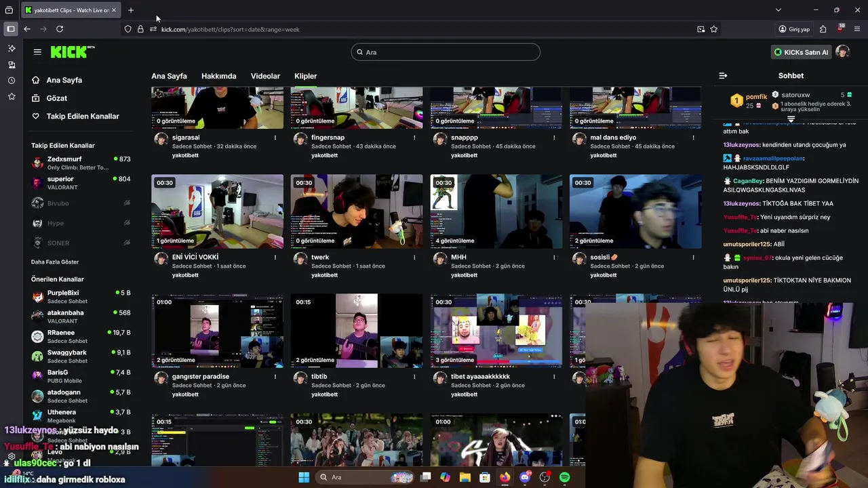Open Microsoft Store from taskbar
Viewport: 868px width, 488px height.
(485, 477)
